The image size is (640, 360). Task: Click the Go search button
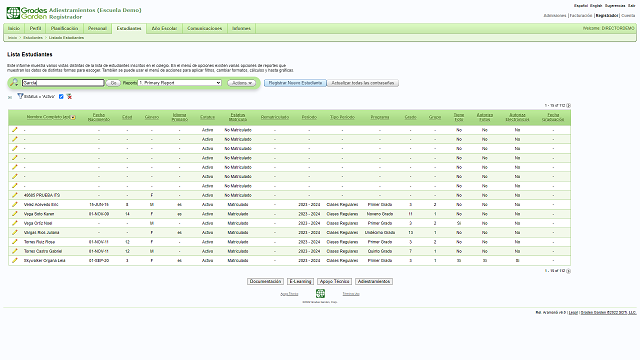click(x=113, y=83)
